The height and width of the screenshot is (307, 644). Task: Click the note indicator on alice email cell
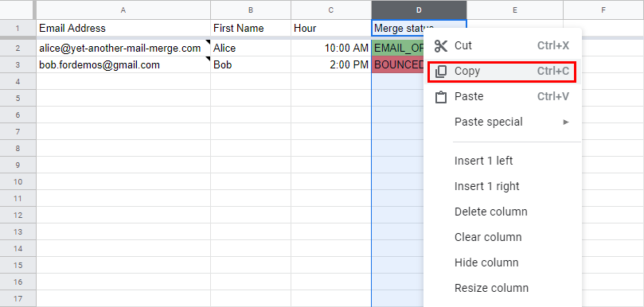[209, 42]
